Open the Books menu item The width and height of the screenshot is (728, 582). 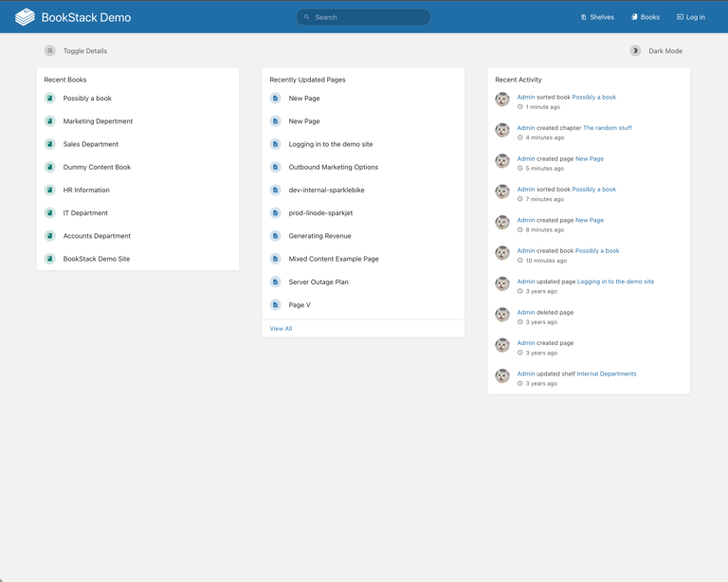(x=646, y=17)
